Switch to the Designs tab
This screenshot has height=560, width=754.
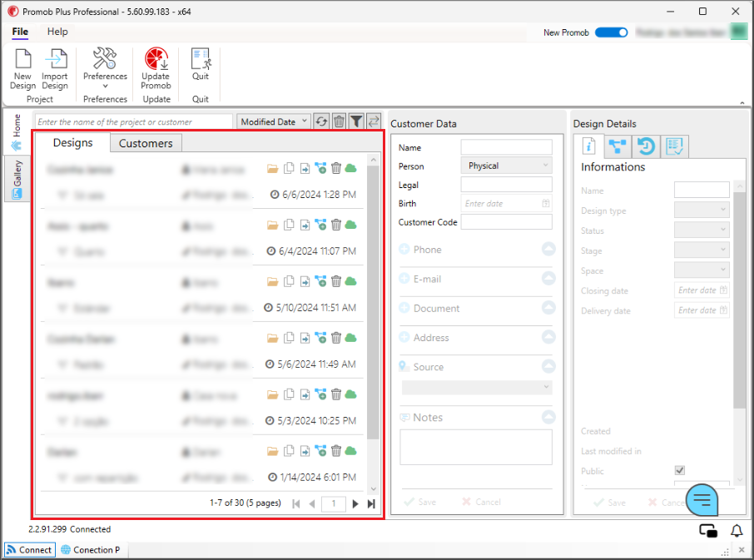[x=73, y=143]
